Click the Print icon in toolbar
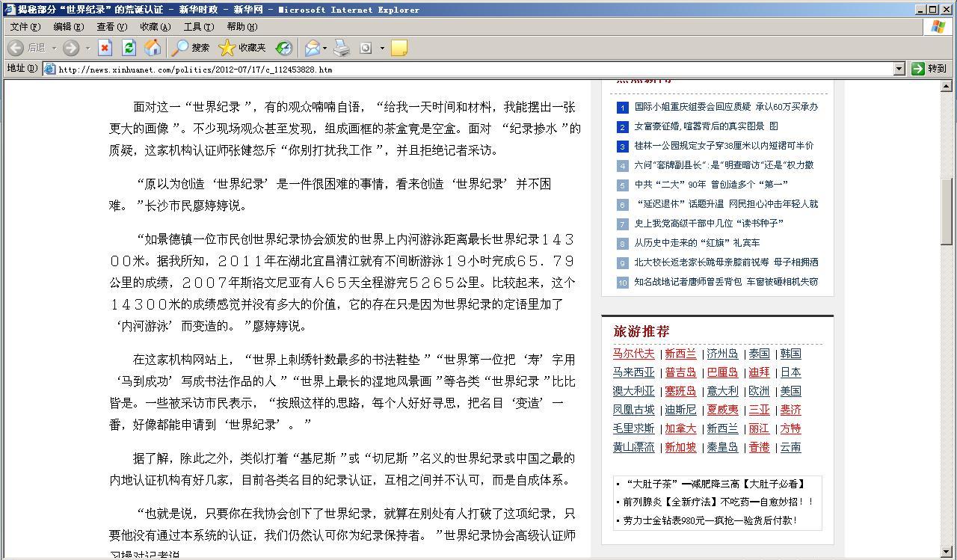This screenshot has width=957, height=560. point(342,48)
